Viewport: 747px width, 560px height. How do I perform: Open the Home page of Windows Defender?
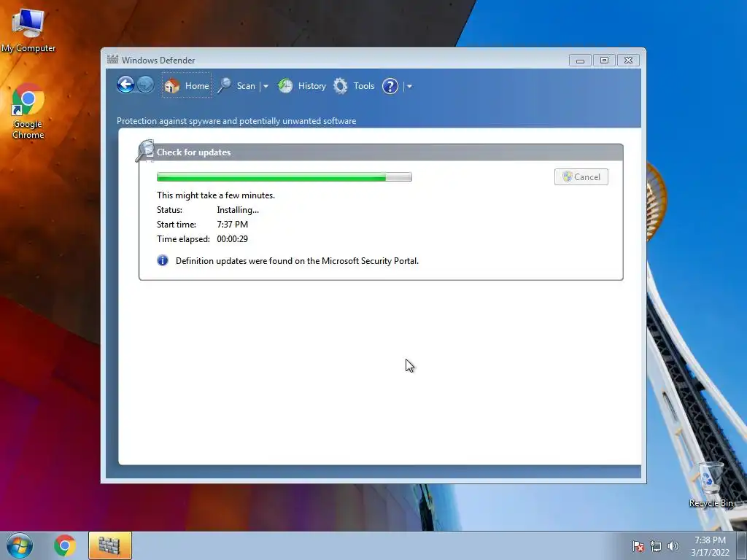click(x=187, y=86)
